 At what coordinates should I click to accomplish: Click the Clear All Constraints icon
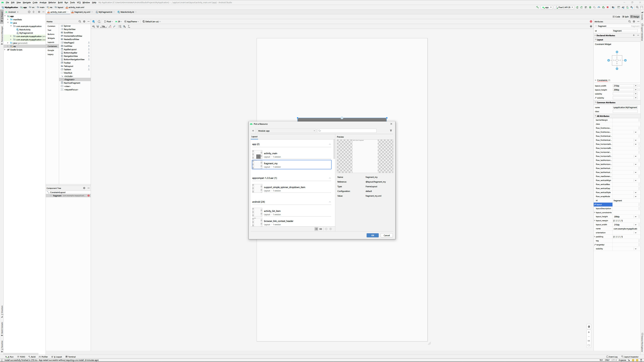(x=110, y=26)
